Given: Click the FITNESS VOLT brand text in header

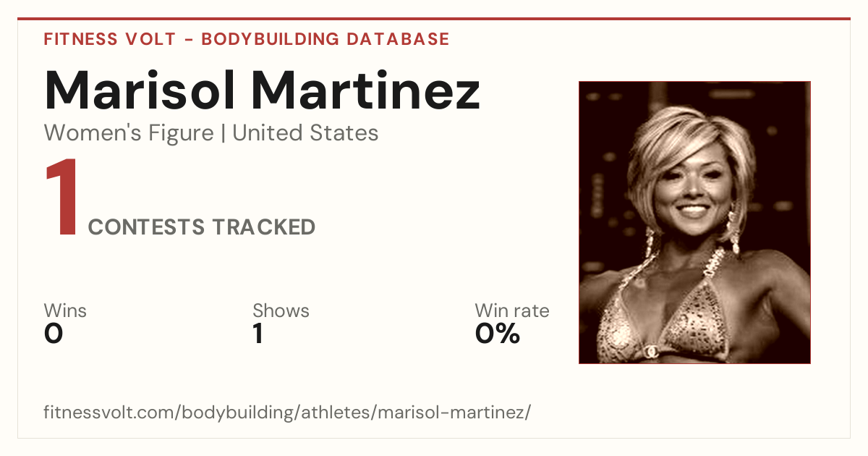Looking at the screenshot, I should tap(109, 39).
